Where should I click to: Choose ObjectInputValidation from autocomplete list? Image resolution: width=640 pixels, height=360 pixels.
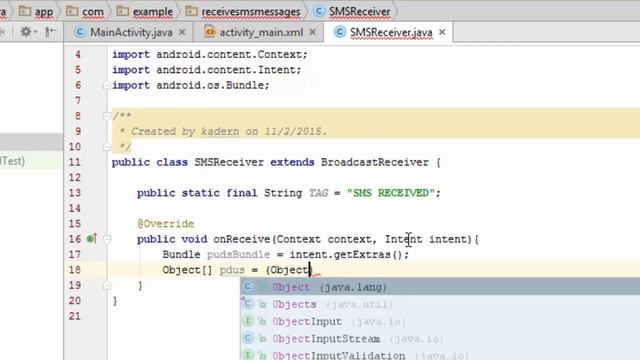click(x=440, y=354)
